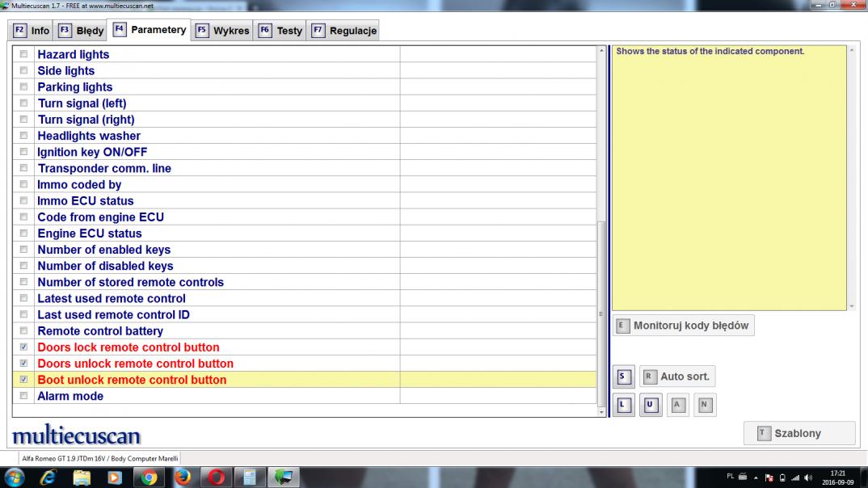Tick the Alarm mode checkbox
The height and width of the screenshot is (488, 868).
23,396
